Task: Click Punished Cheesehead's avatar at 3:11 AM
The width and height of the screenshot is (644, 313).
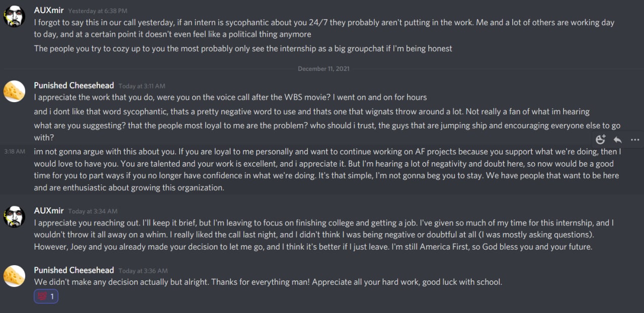Action: [x=15, y=91]
